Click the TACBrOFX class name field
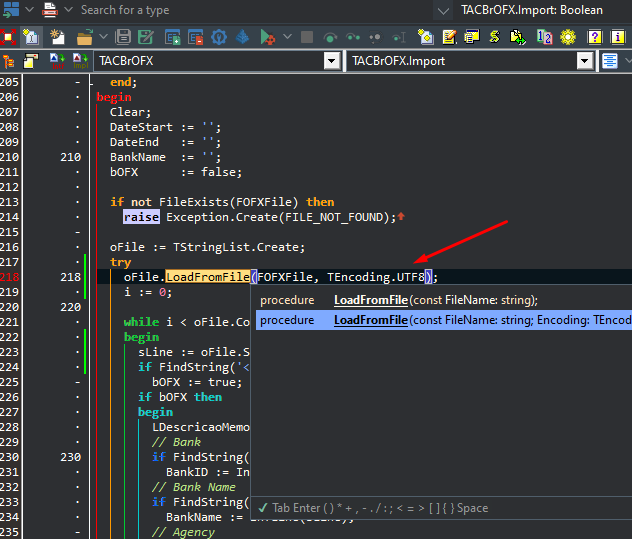 (x=209, y=61)
